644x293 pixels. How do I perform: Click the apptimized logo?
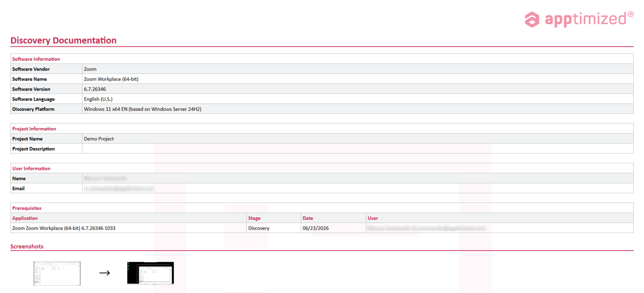click(579, 19)
